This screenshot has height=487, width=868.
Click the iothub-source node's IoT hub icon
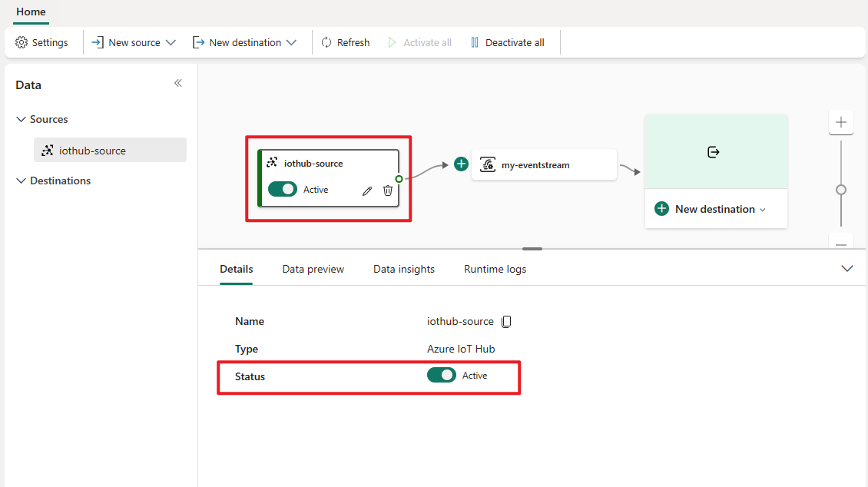click(x=272, y=162)
